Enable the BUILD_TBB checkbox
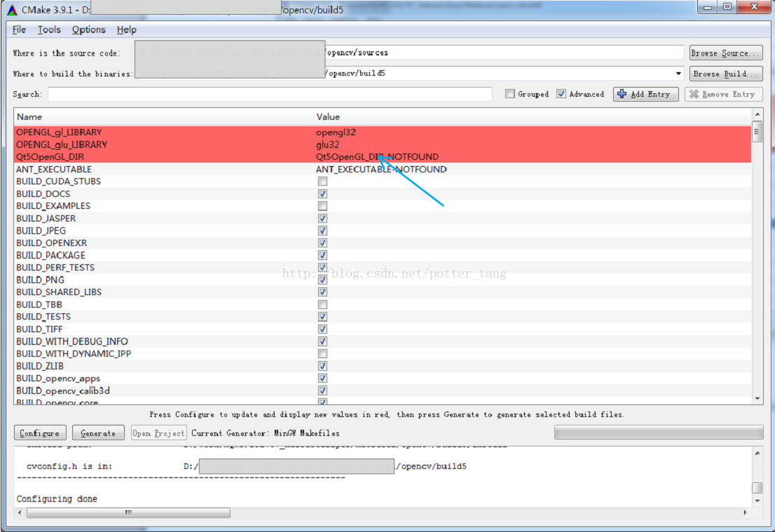The width and height of the screenshot is (775, 532). click(322, 305)
